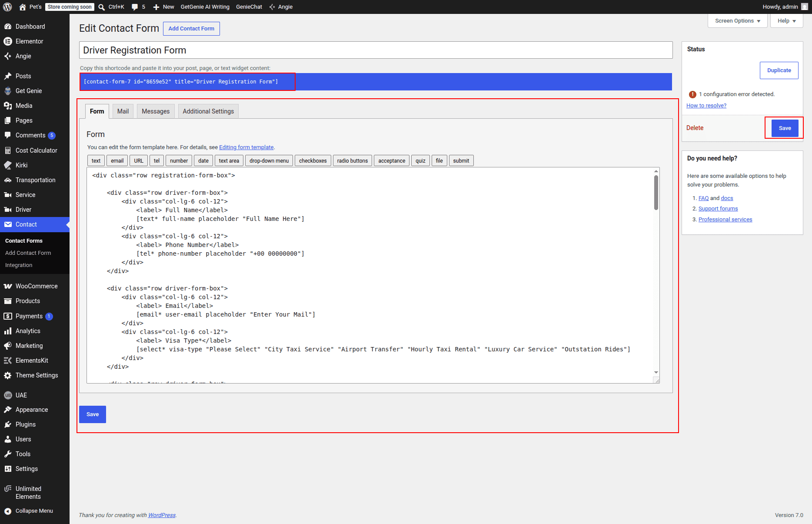Click the Posts pin icon
Screen dimensions: 812x524
[8, 76]
